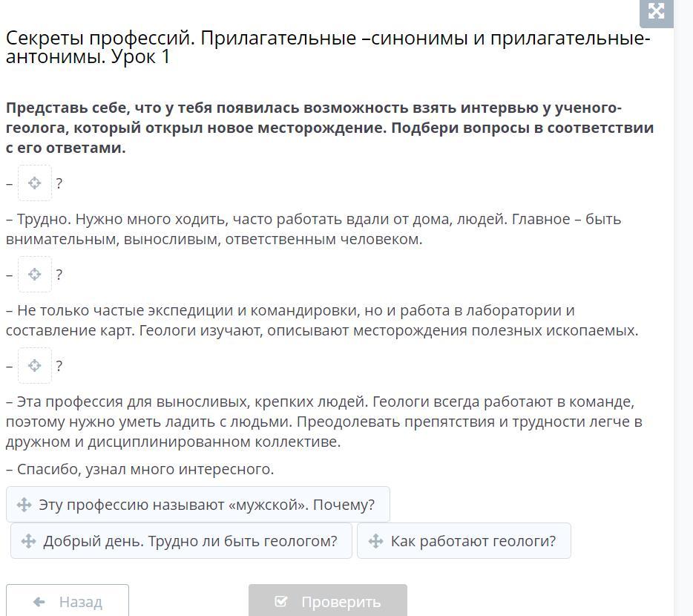This screenshot has width=693, height=616.
Task: Submit answers with the Проверить button
Action: [x=327, y=600]
